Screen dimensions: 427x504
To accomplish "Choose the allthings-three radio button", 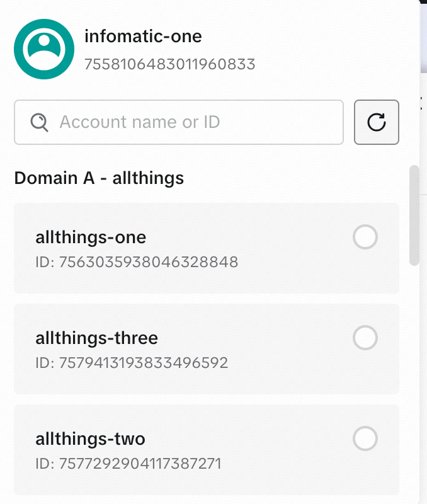I will 365,338.
